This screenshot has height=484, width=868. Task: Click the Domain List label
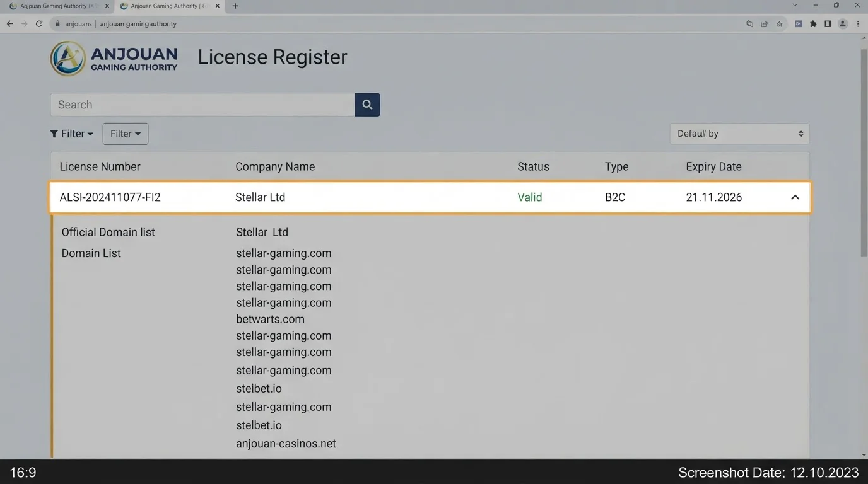pos(91,253)
